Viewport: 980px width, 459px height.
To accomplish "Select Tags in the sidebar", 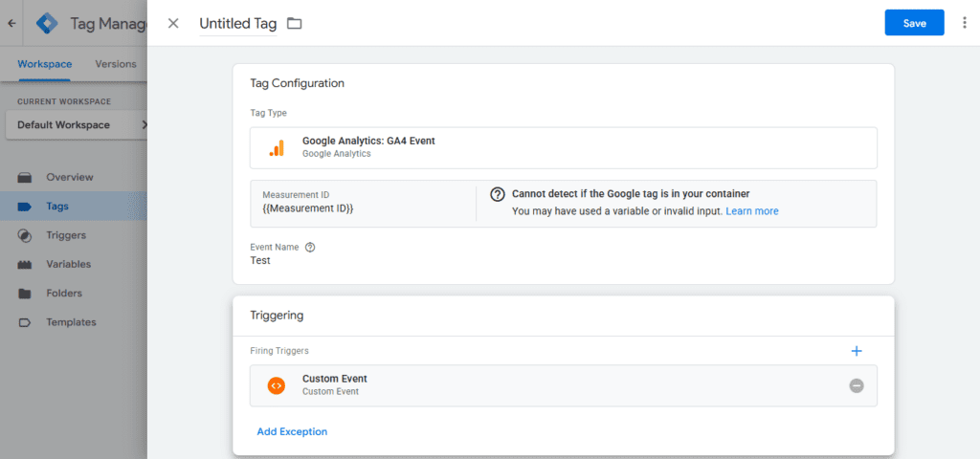I will (57, 206).
